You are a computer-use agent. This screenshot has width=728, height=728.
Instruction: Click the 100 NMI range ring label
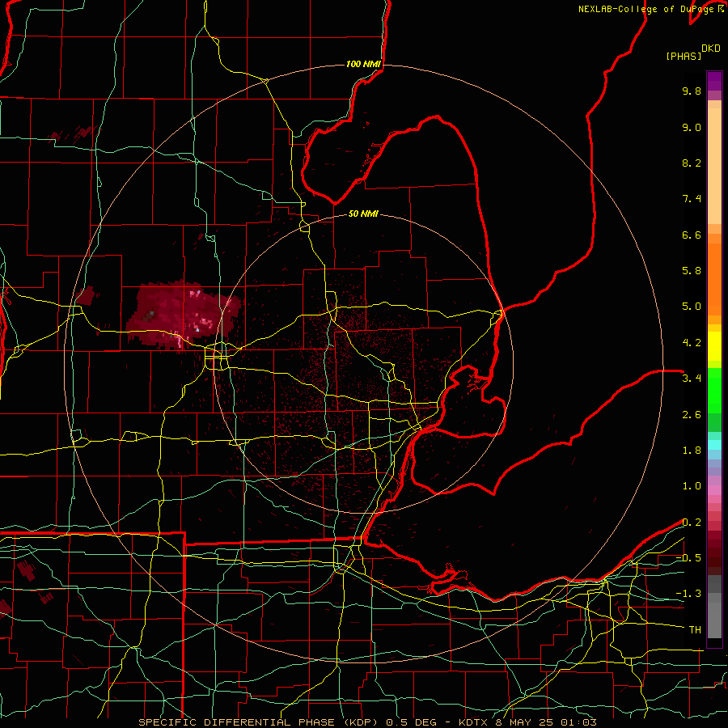point(363,64)
